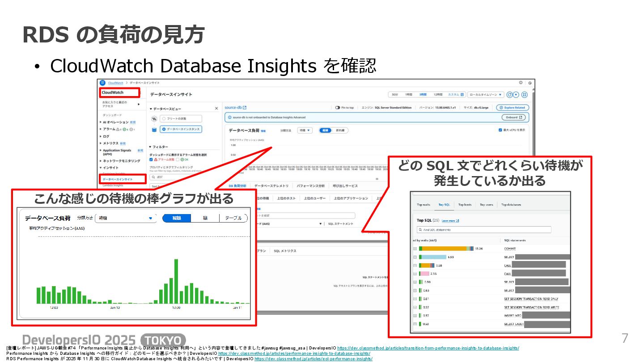
Task: Click the fleet status hexagon icon
Action: click(x=154, y=119)
